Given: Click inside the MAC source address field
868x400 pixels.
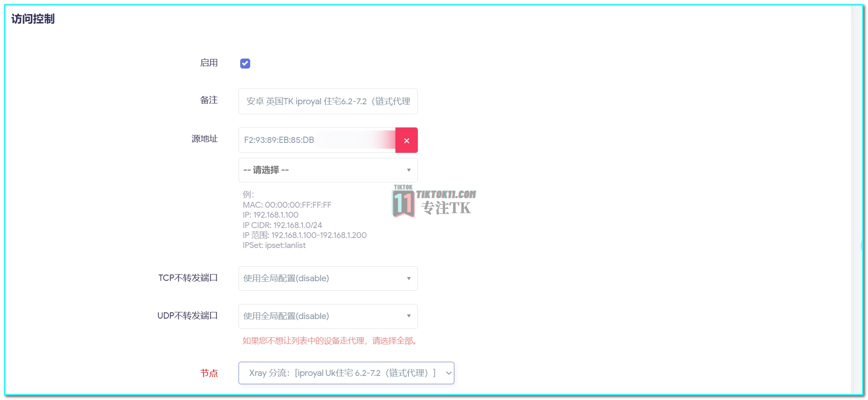Looking at the screenshot, I should coord(317,140).
